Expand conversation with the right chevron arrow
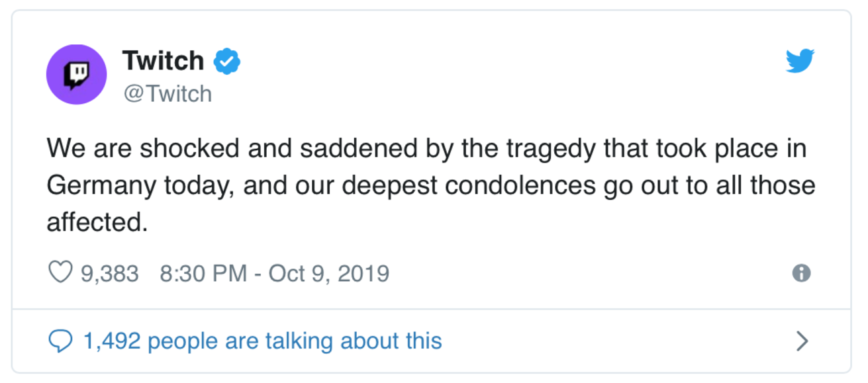The width and height of the screenshot is (868, 383). (802, 341)
